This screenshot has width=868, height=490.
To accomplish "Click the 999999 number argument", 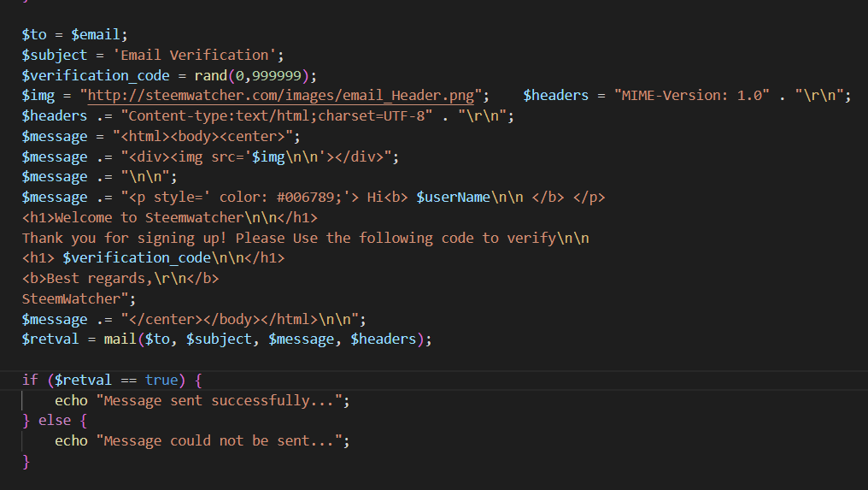I will [277, 75].
